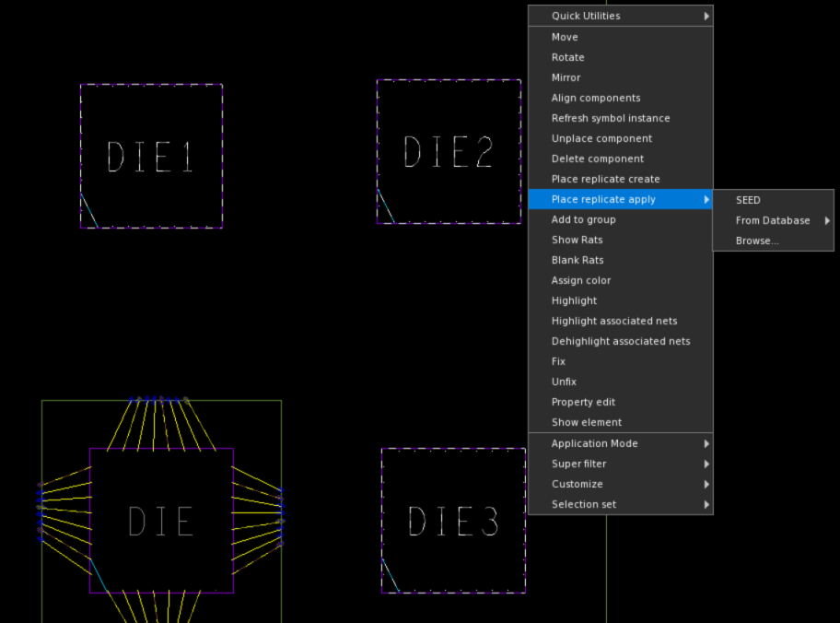Choose Unplace component

[601, 138]
